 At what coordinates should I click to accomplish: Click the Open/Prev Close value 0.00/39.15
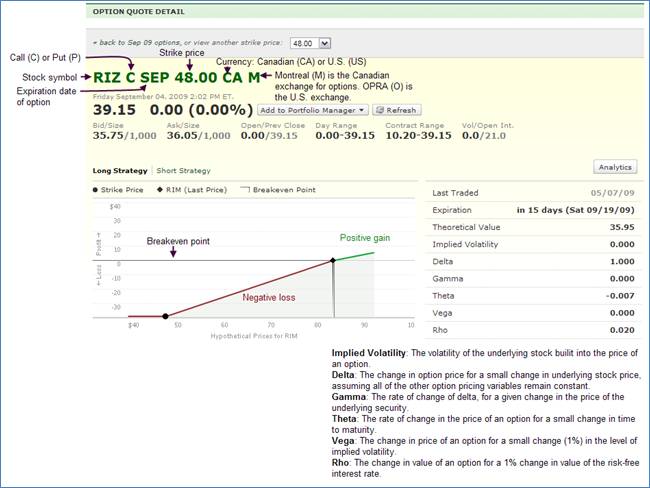click(x=269, y=136)
